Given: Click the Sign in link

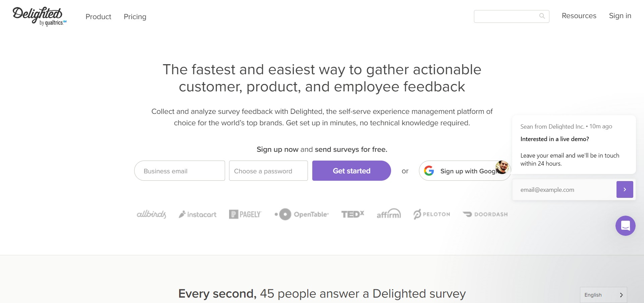Looking at the screenshot, I should pyautogui.click(x=620, y=16).
